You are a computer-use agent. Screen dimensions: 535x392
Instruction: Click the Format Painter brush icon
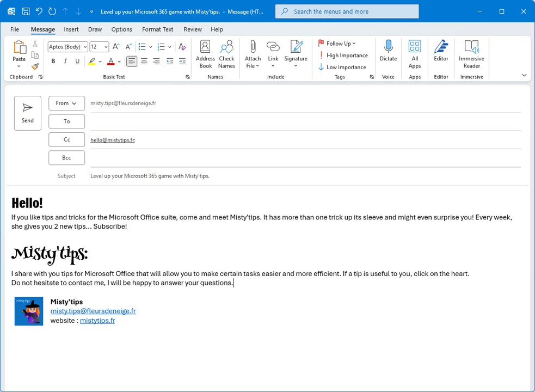35,66
